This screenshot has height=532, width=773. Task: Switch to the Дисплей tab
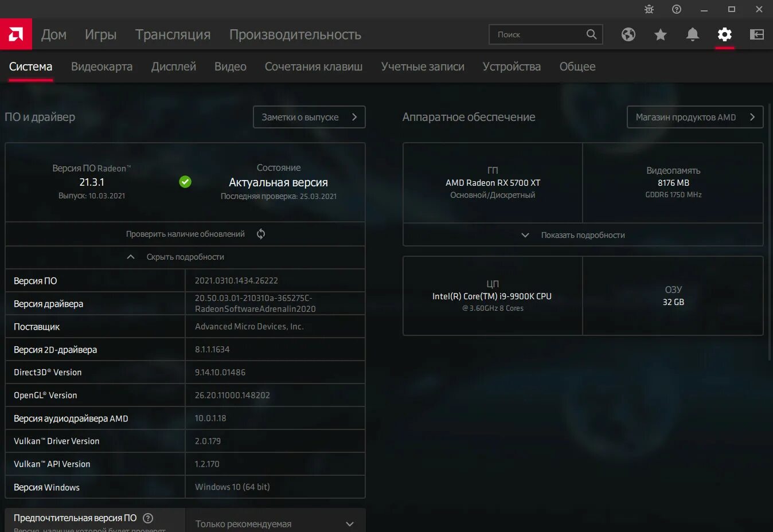pyautogui.click(x=174, y=66)
